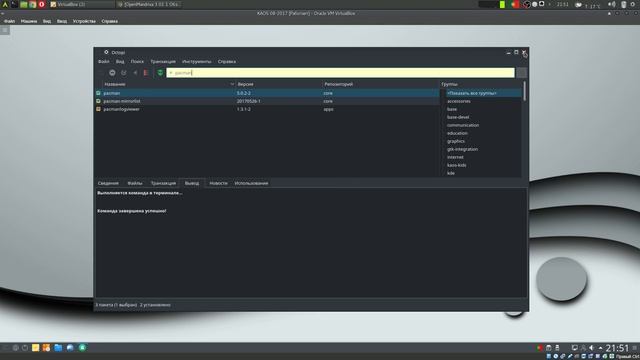
Task: Switch to the Новости tab
Action: tap(218, 183)
